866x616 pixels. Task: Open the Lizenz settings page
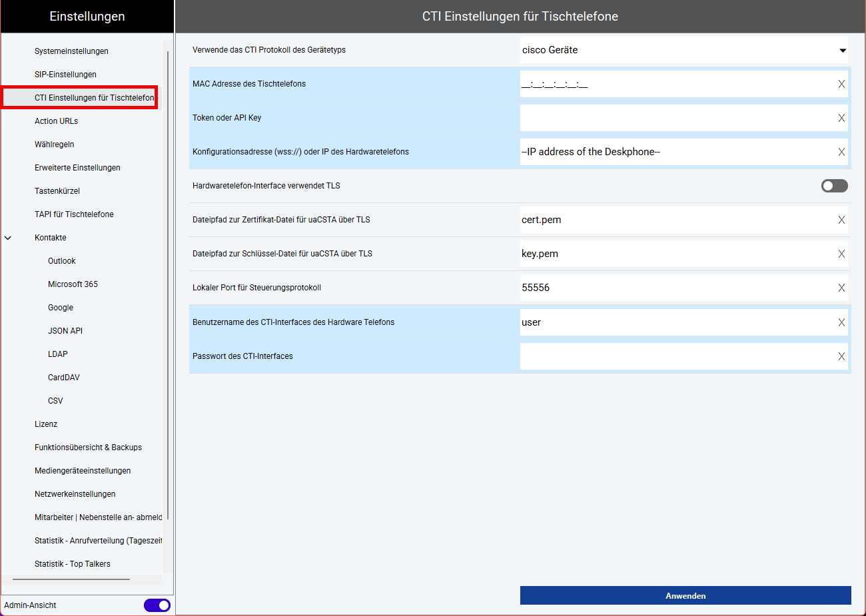click(46, 424)
